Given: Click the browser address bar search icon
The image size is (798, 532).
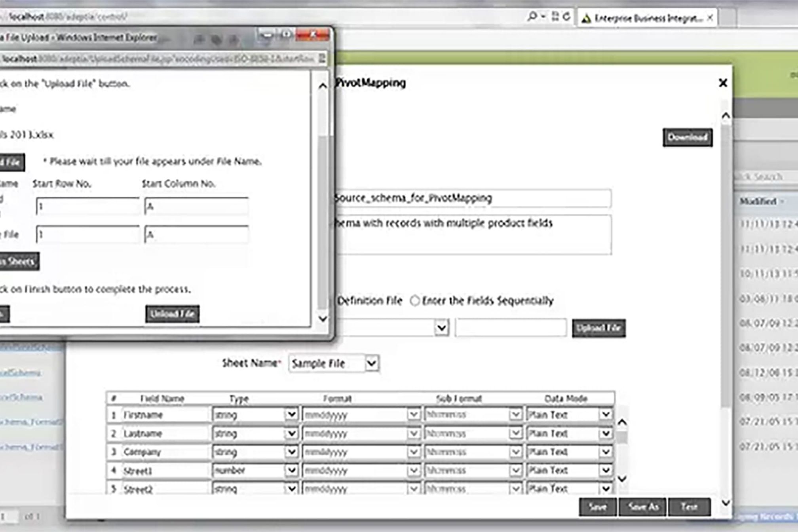Looking at the screenshot, I should 532,17.
